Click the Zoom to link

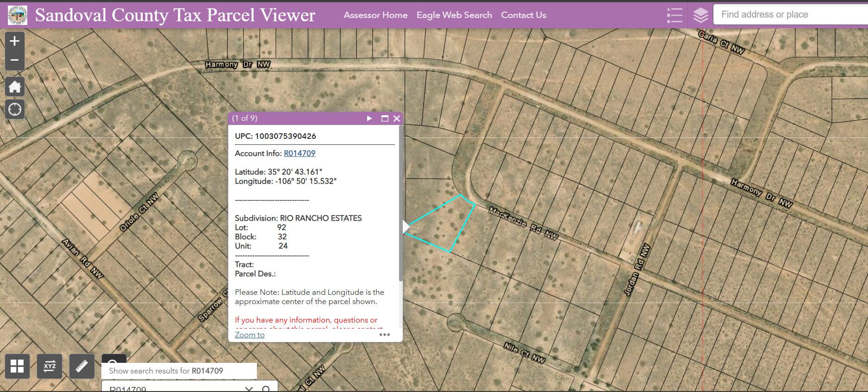coord(250,335)
